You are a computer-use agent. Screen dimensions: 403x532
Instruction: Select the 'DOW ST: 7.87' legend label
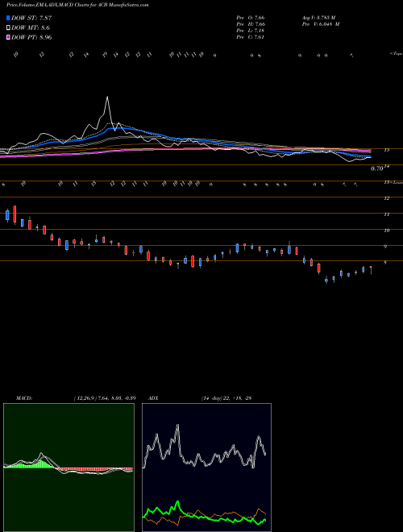31,18
